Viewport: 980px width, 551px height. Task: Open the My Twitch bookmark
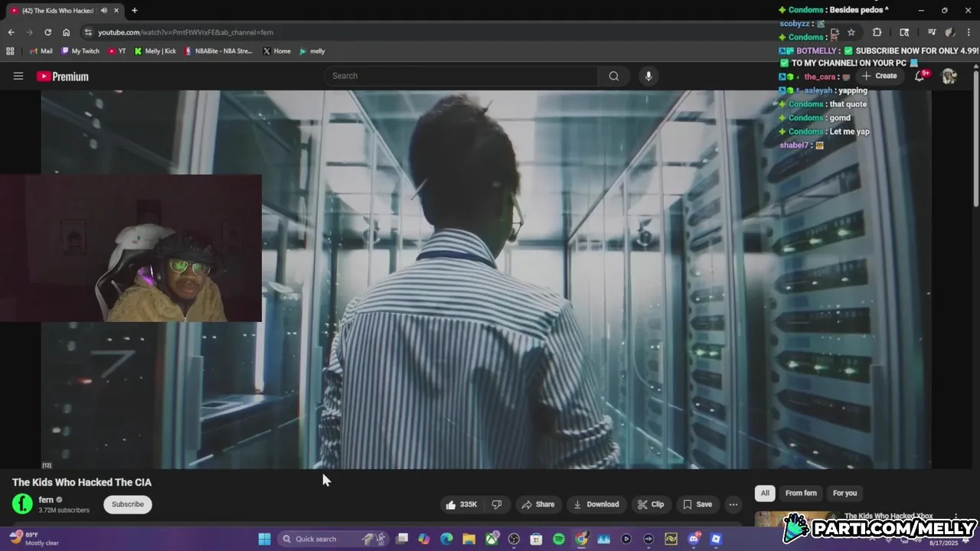(80, 51)
